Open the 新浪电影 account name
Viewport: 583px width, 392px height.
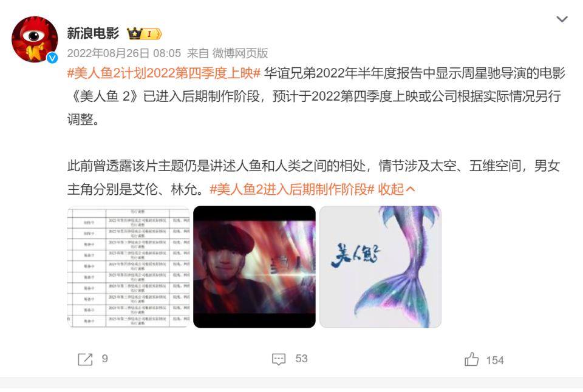click(x=93, y=33)
